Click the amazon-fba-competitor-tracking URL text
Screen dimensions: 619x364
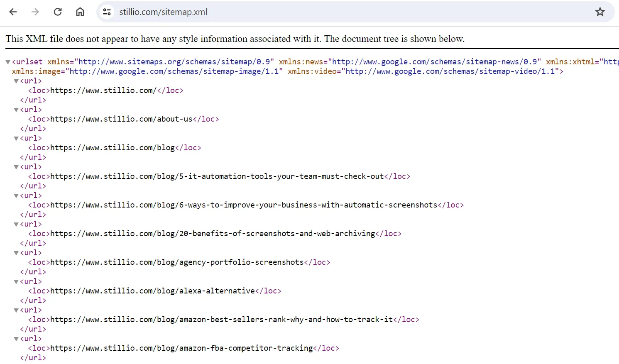tap(181, 348)
